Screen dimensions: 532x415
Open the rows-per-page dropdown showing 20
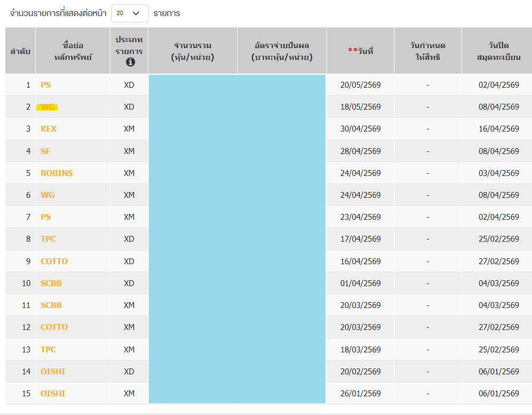click(x=130, y=13)
